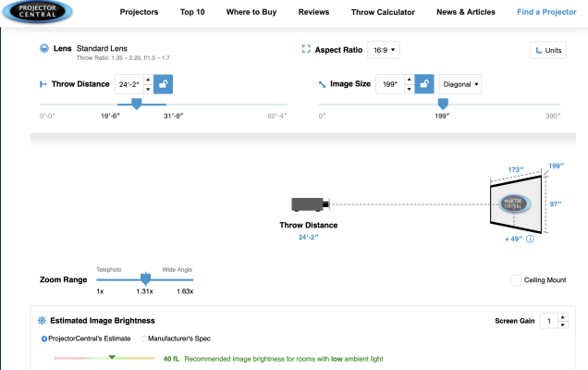Click the projector image in the diagram
The height and width of the screenshot is (370, 588).
point(311,204)
